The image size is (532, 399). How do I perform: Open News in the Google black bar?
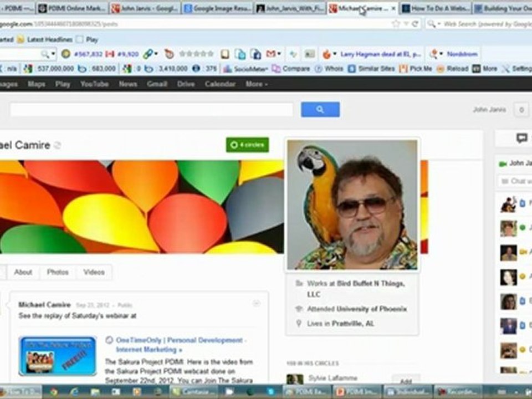click(128, 84)
